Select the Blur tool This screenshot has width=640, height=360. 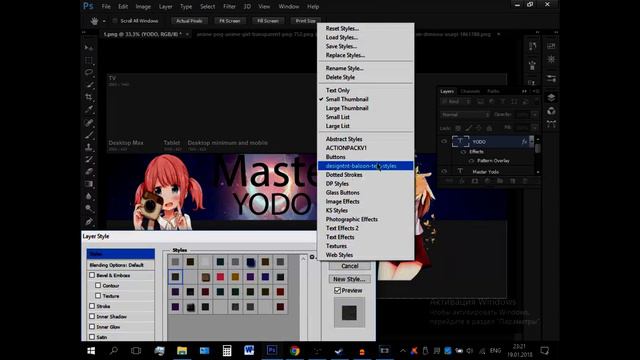click(x=89, y=196)
